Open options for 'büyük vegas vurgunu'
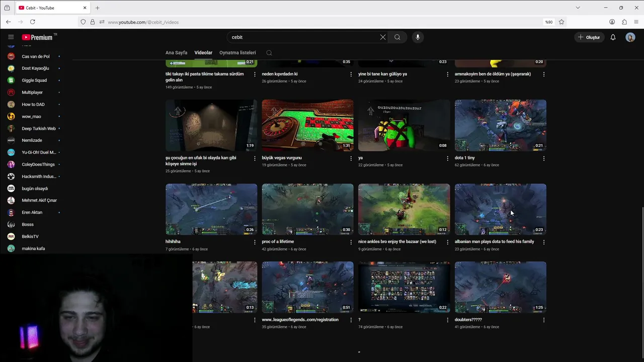The width and height of the screenshot is (644, 362). [351, 158]
